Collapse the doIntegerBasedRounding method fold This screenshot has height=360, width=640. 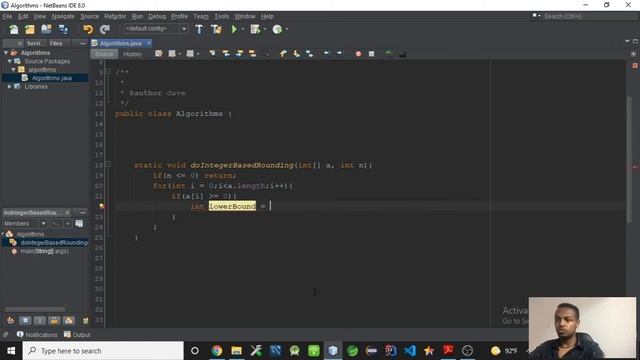pos(108,164)
